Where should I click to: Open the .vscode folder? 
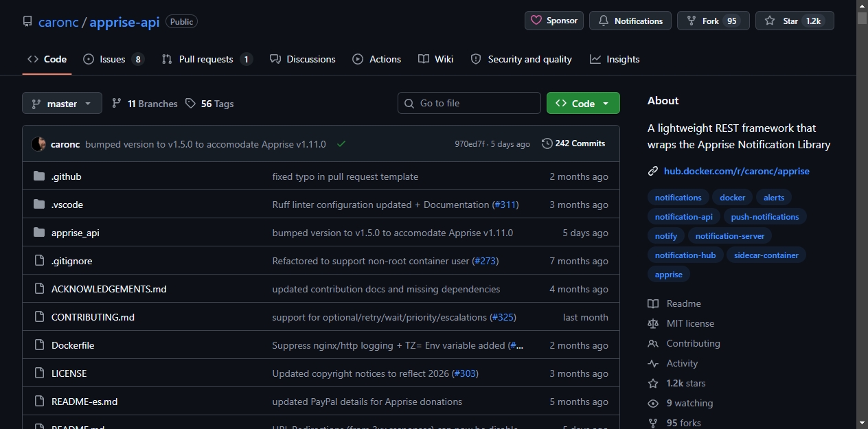click(x=67, y=205)
